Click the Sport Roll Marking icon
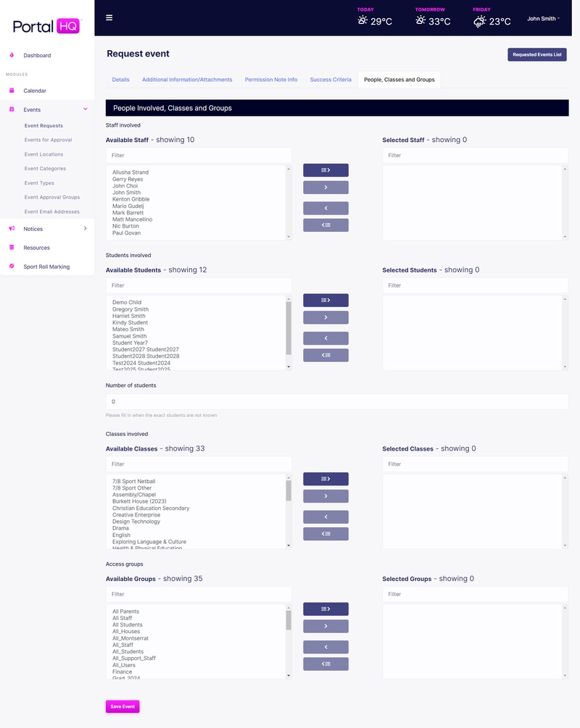 pos(10,265)
